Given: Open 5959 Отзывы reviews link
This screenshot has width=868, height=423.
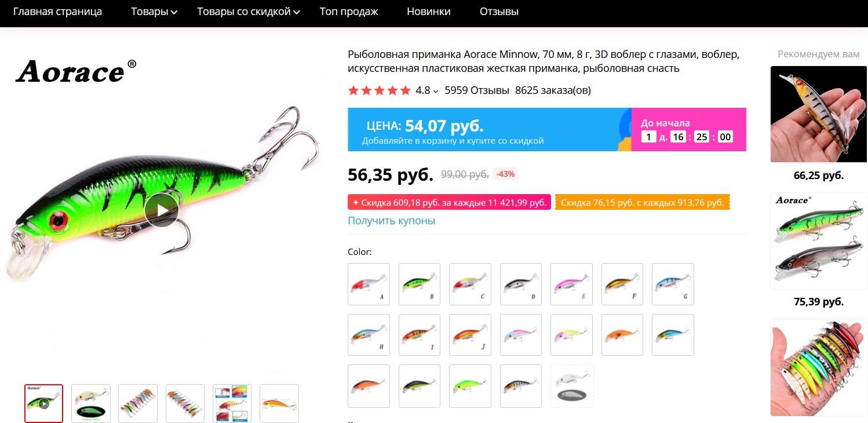Looking at the screenshot, I should click(477, 90).
